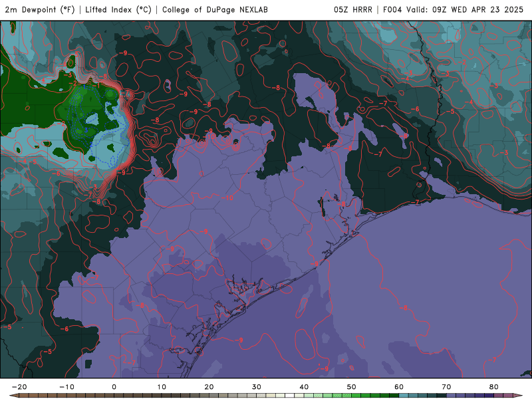Click the color bar's right end arrow
Screen dimensions: 532x399
(518, 396)
